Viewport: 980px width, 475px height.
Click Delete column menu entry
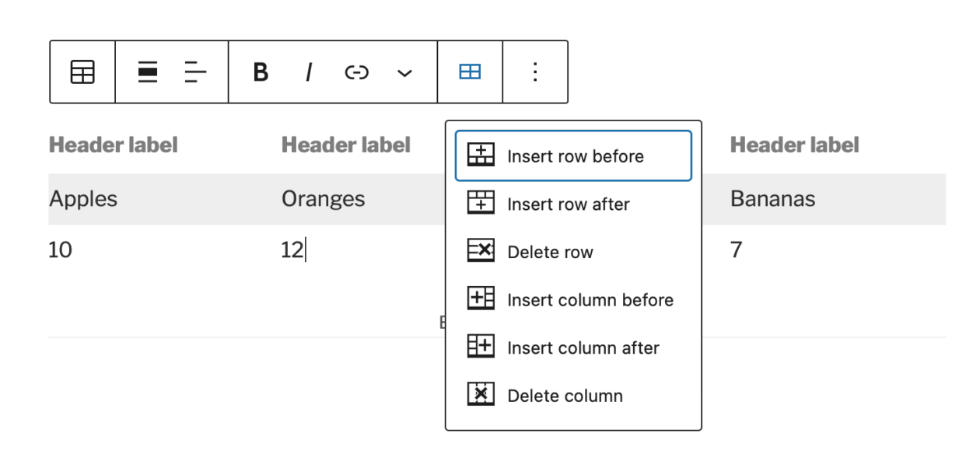pyautogui.click(x=565, y=396)
